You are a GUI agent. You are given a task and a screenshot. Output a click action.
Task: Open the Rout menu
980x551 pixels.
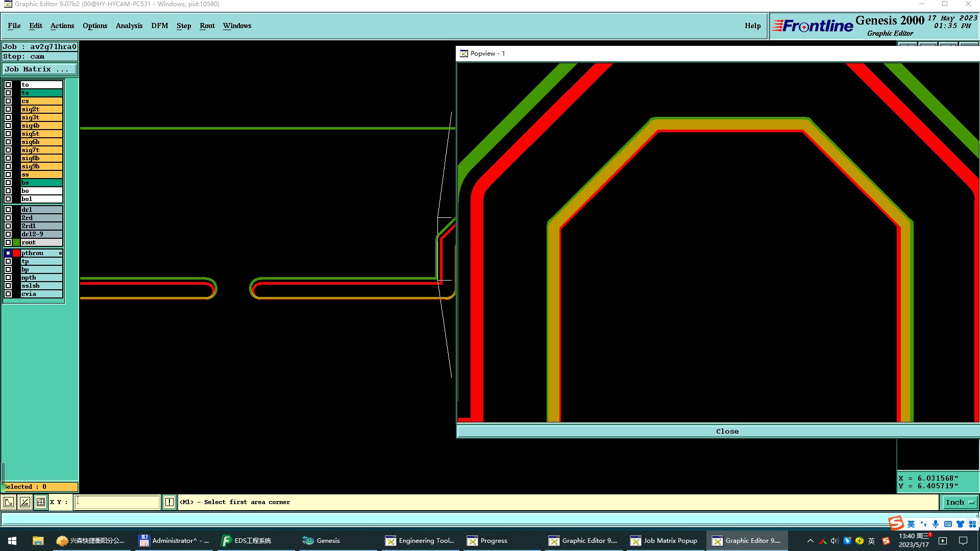(x=207, y=26)
